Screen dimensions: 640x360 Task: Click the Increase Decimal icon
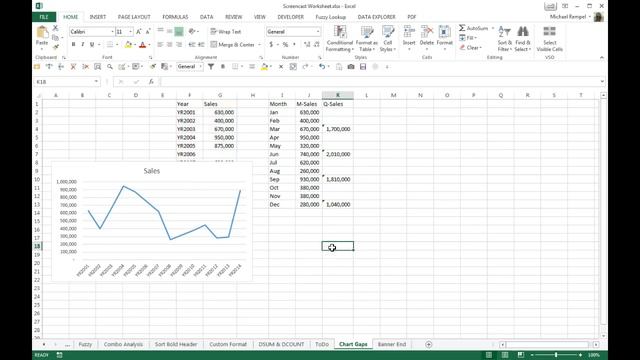point(307,44)
